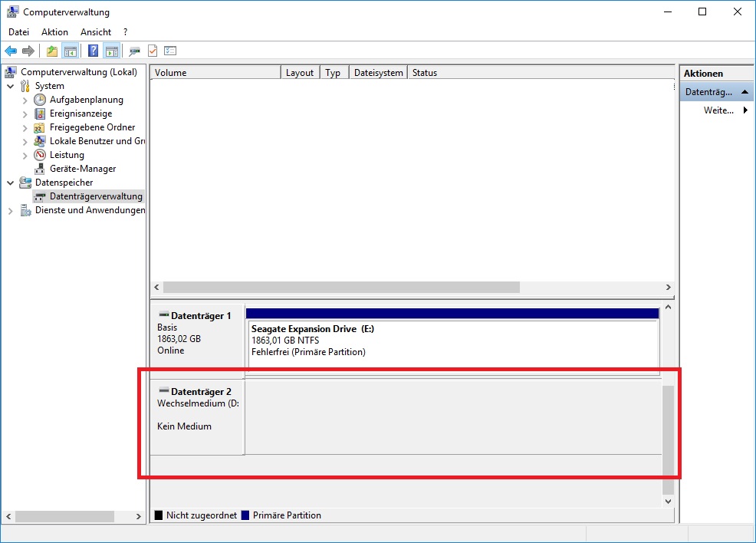
Task: Click the Primäre Partition blue legend swatch
Action: (245, 515)
